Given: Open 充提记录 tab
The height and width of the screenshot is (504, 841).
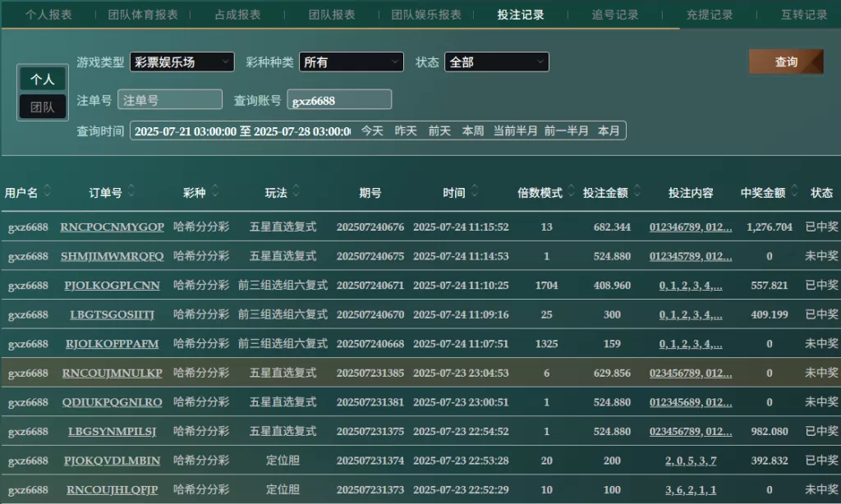Looking at the screenshot, I should point(710,15).
